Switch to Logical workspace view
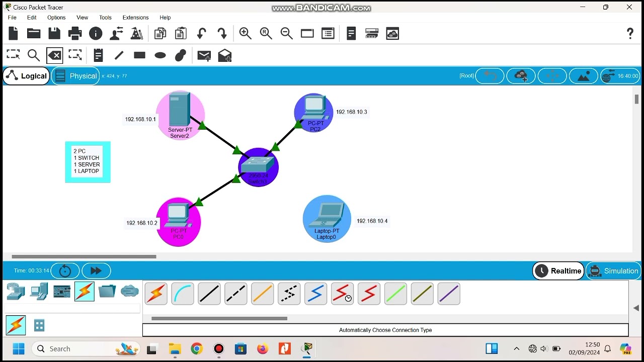 tap(26, 76)
